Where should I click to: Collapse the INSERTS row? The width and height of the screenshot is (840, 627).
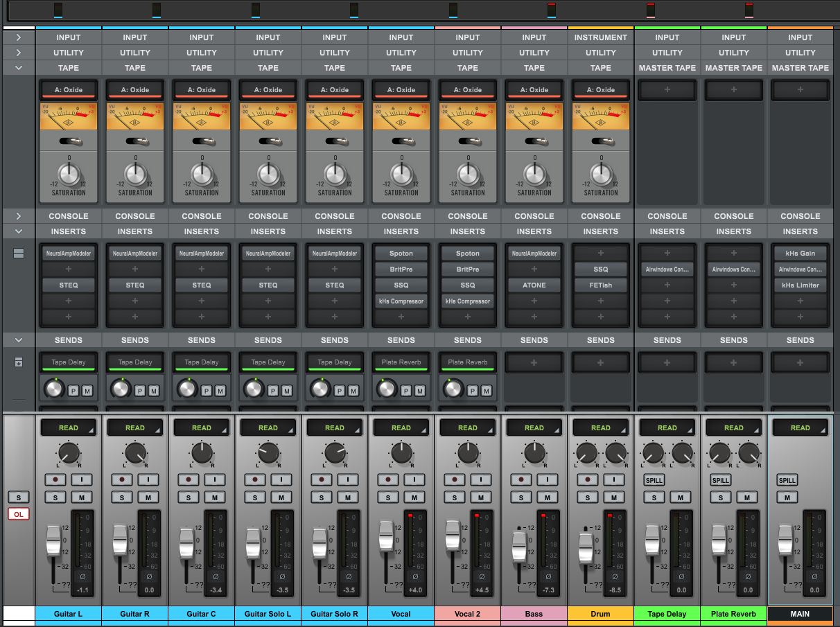click(x=19, y=231)
